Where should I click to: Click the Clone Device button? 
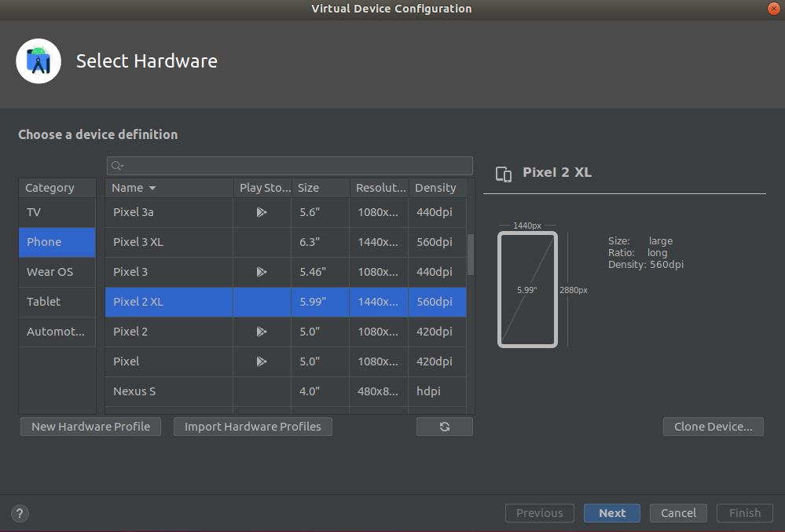(x=713, y=427)
